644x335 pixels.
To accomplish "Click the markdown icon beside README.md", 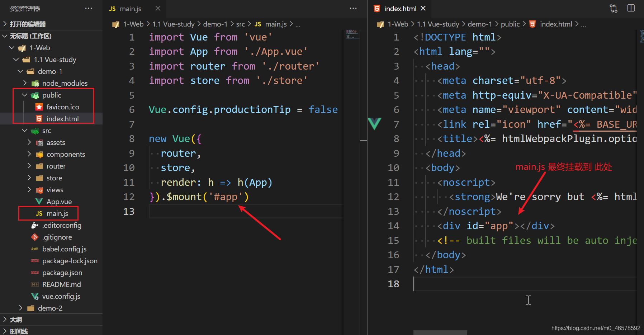I will 35,284.
